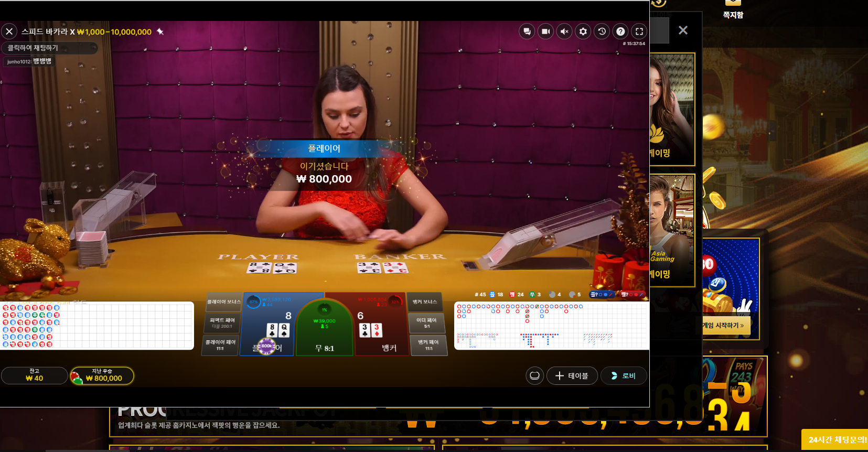The height and width of the screenshot is (452, 868).
Task: Open the big road scoreboard on the right
Action: click(552, 325)
